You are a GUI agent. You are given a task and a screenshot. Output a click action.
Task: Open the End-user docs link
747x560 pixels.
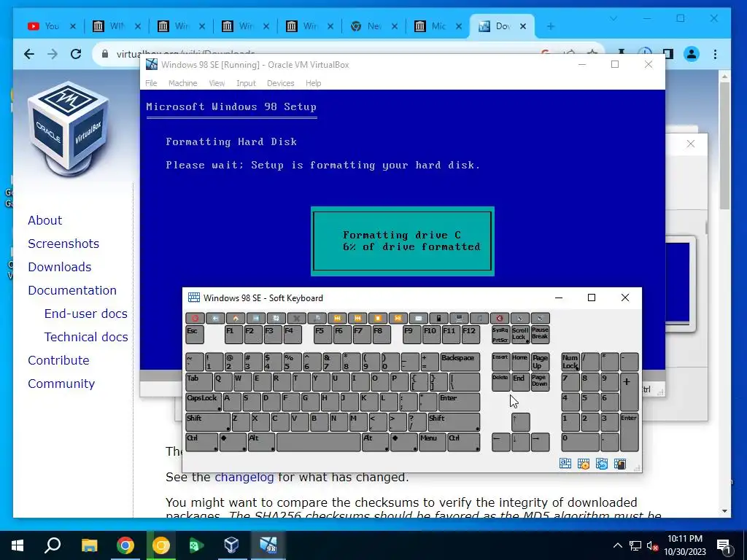point(86,314)
